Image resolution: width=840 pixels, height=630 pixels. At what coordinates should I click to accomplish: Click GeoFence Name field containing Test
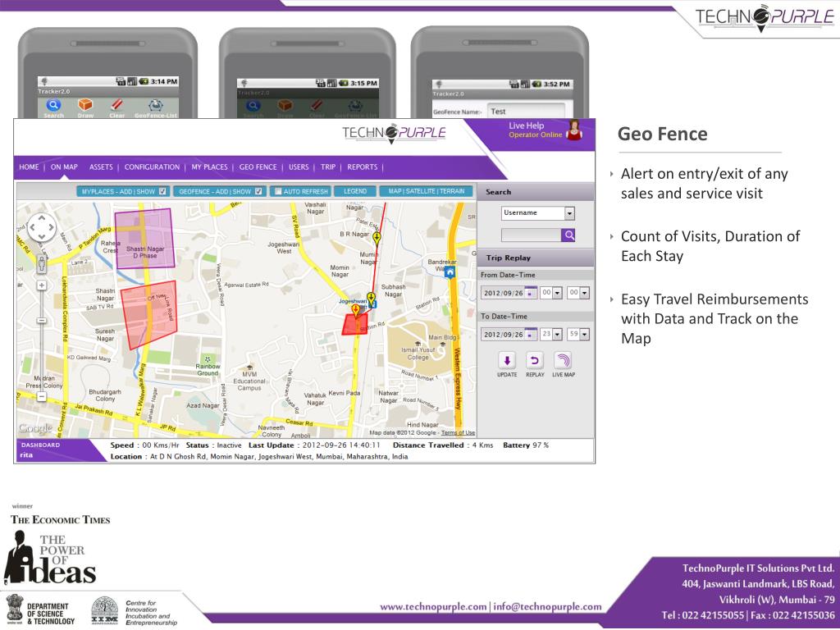tap(526, 112)
